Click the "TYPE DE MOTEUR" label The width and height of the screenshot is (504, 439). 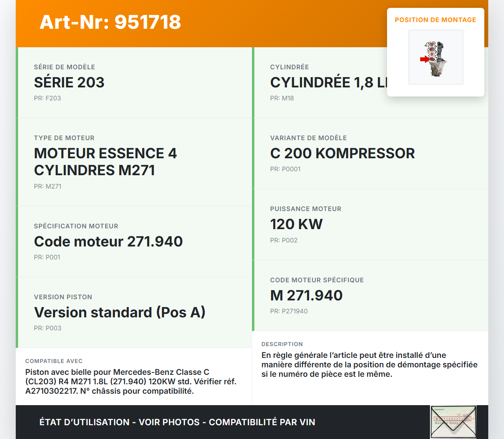pyautogui.click(x=64, y=138)
